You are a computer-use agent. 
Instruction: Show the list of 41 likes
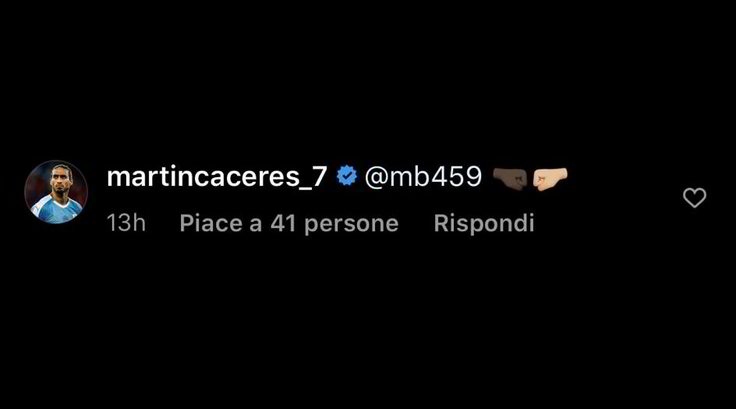pos(289,223)
